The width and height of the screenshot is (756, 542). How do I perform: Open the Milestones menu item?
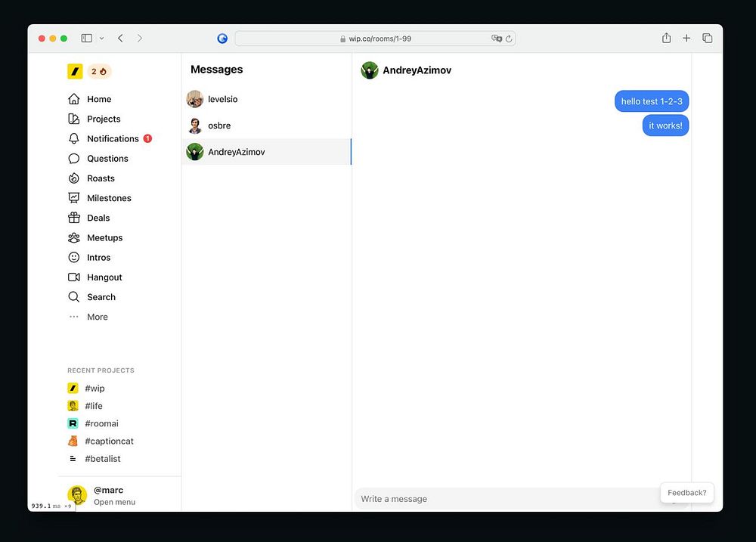tap(109, 198)
